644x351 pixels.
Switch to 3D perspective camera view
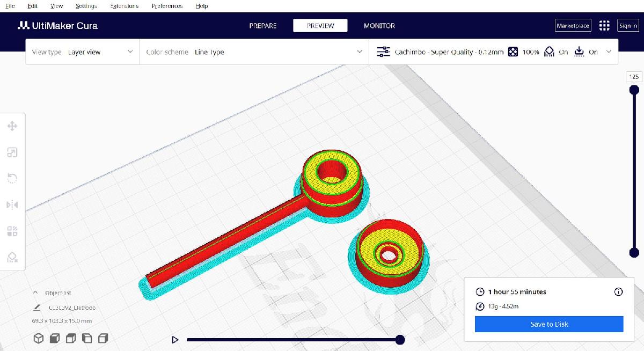click(39, 339)
